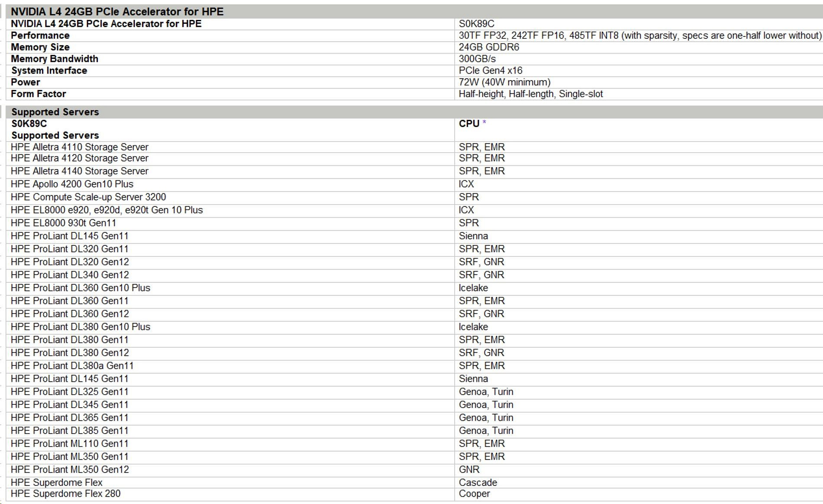Click HPE ProLiant ML350 Gen12 entry
The image size is (823, 504).
(70, 470)
